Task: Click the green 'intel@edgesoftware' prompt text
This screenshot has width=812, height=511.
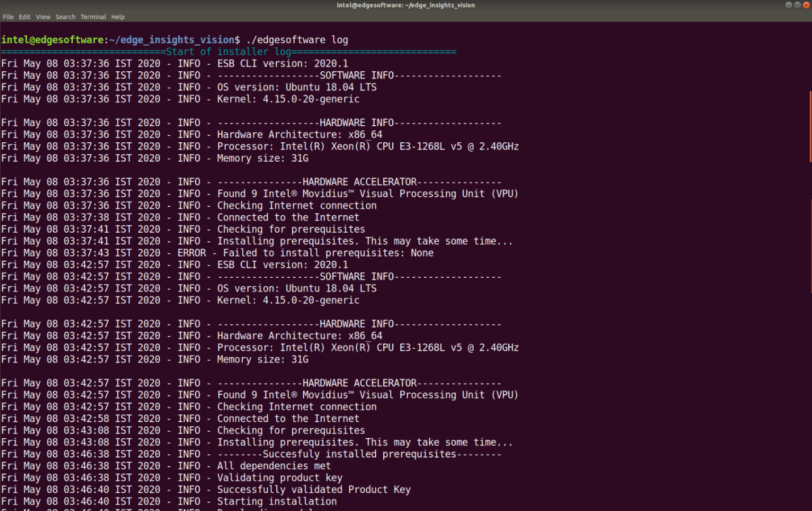Action: click(52, 40)
